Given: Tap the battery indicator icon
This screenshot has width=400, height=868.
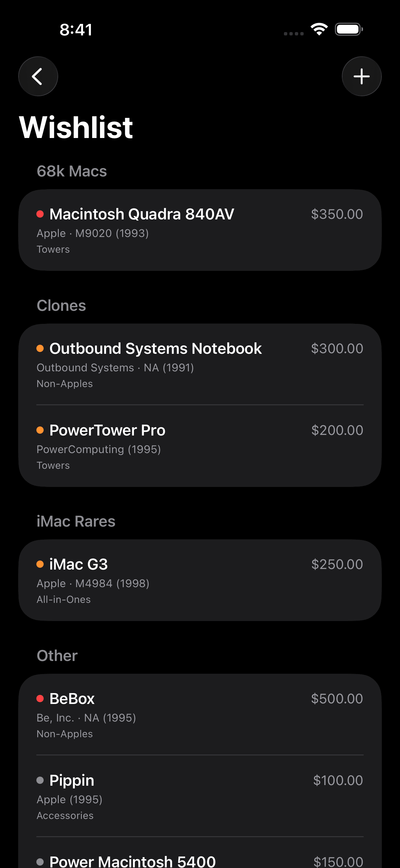Looking at the screenshot, I should click(349, 29).
